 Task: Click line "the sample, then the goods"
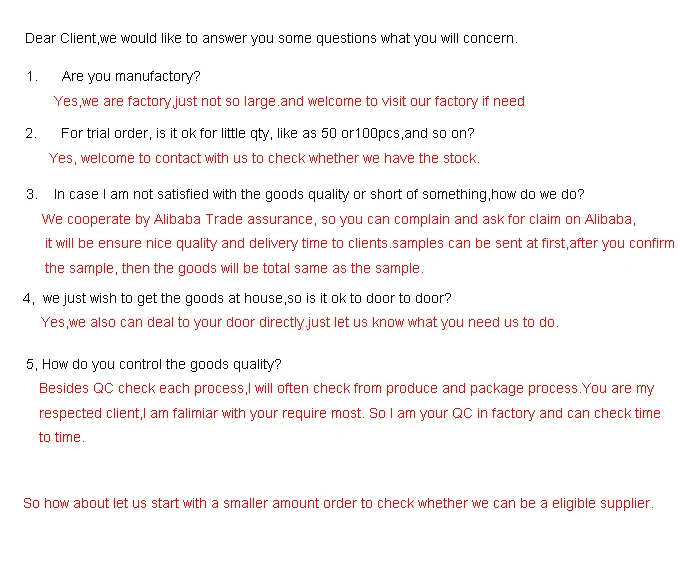[234, 268]
